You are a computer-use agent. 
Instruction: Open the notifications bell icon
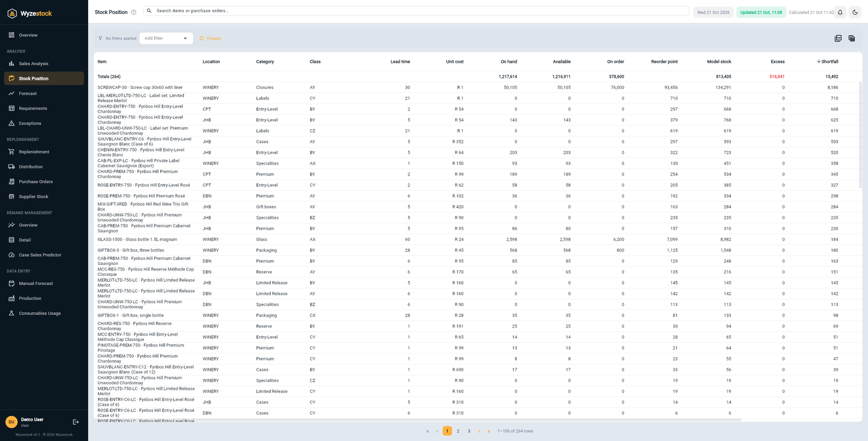click(840, 12)
